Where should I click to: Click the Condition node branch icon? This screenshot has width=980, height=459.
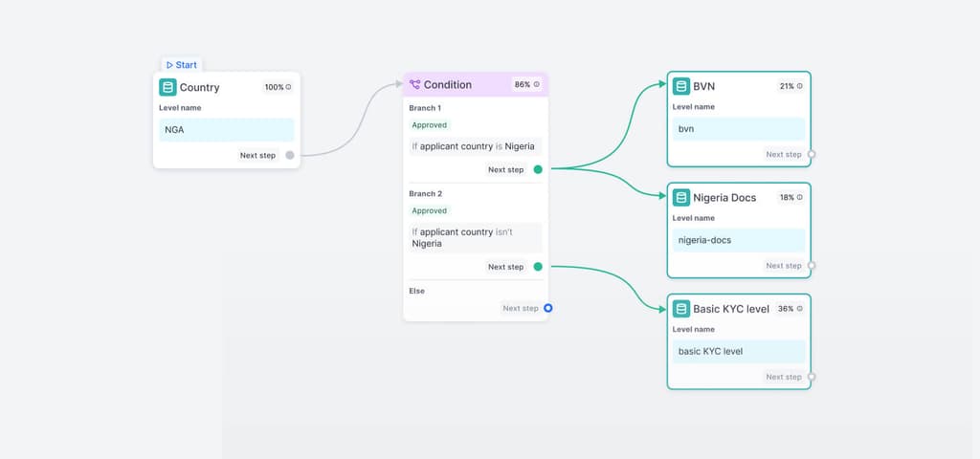tap(415, 84)
